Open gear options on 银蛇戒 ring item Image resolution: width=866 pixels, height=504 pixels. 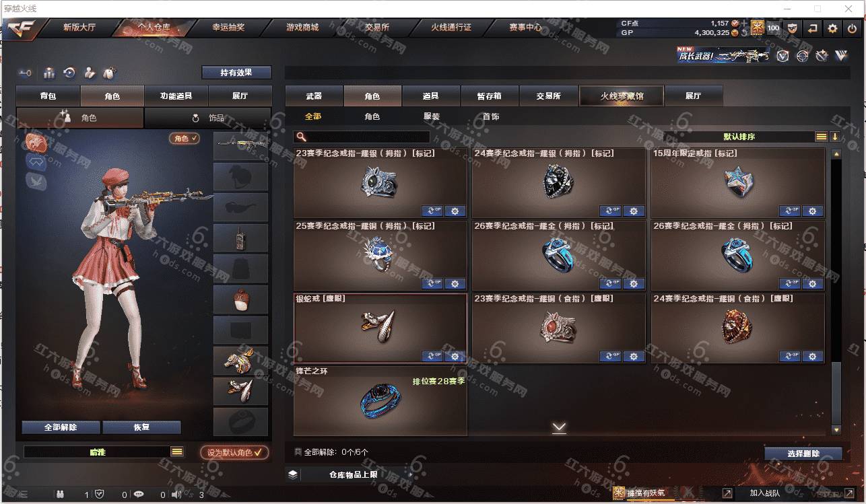tap(455, 356)
